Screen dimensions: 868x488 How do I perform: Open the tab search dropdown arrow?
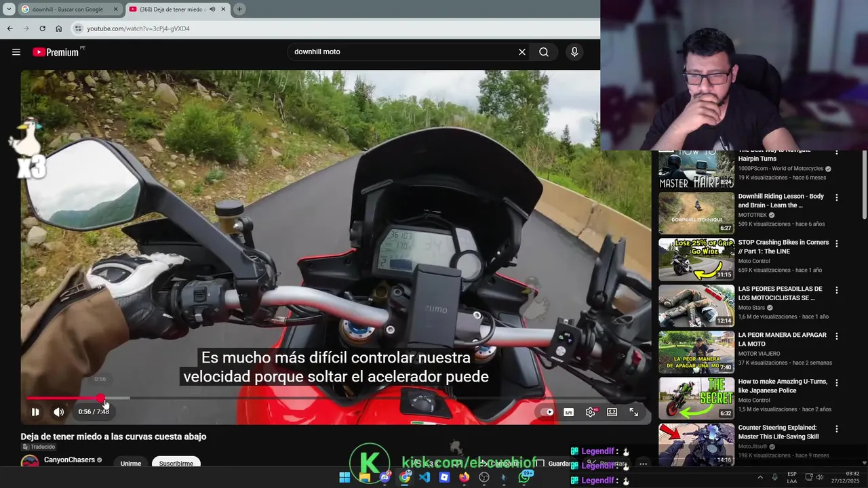click(9, 9)
